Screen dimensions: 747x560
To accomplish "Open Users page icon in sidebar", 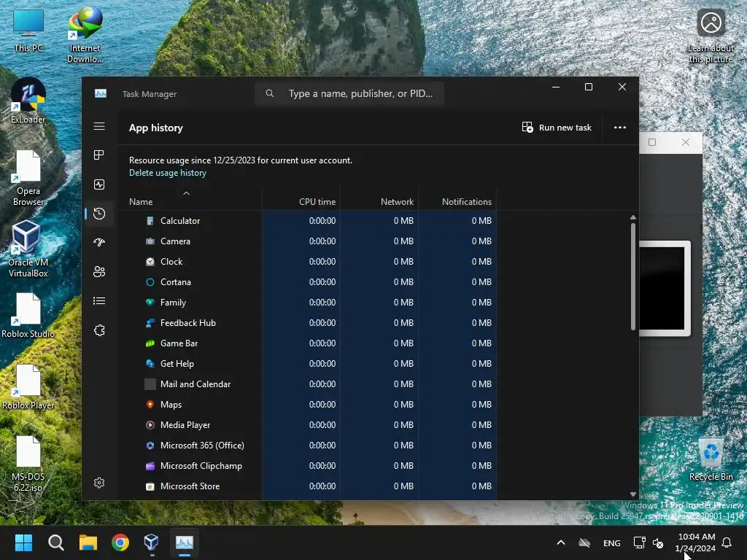I will pos(99,271).
